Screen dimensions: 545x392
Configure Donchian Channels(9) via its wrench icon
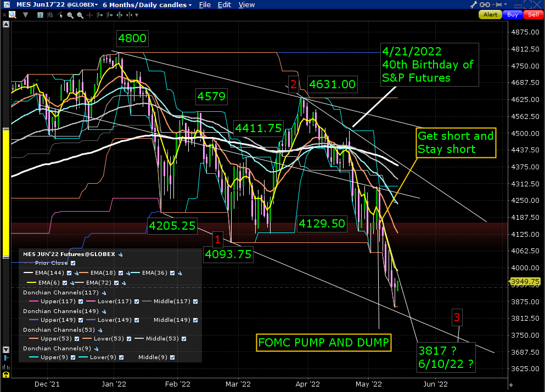tap(96, 349)
